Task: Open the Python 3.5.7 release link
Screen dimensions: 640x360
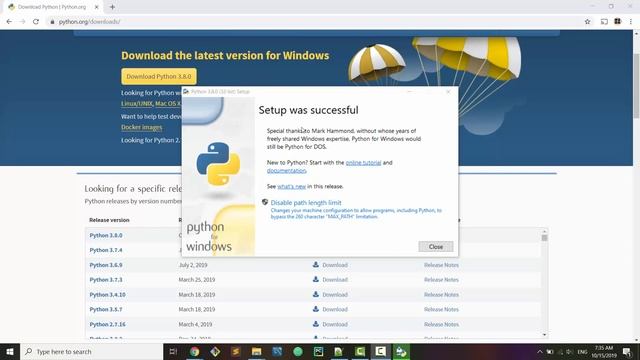Action: pyautogui.click(x=106, y=309)
